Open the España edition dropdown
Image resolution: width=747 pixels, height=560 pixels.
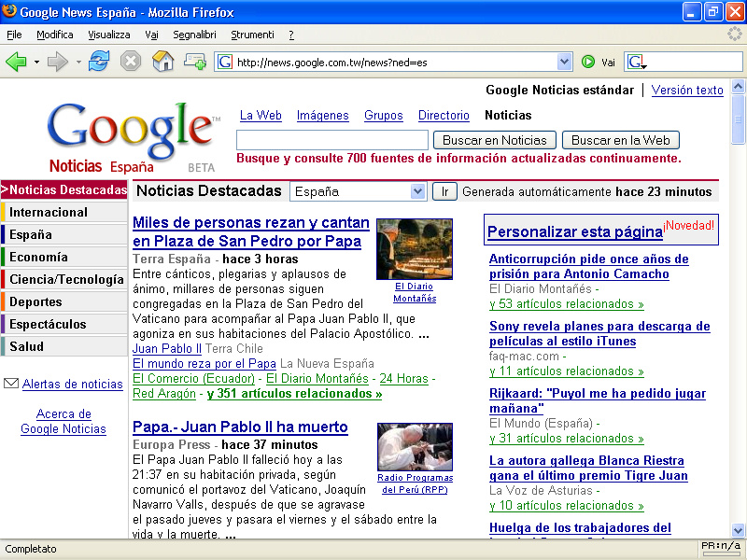click(x=358, y=191)
